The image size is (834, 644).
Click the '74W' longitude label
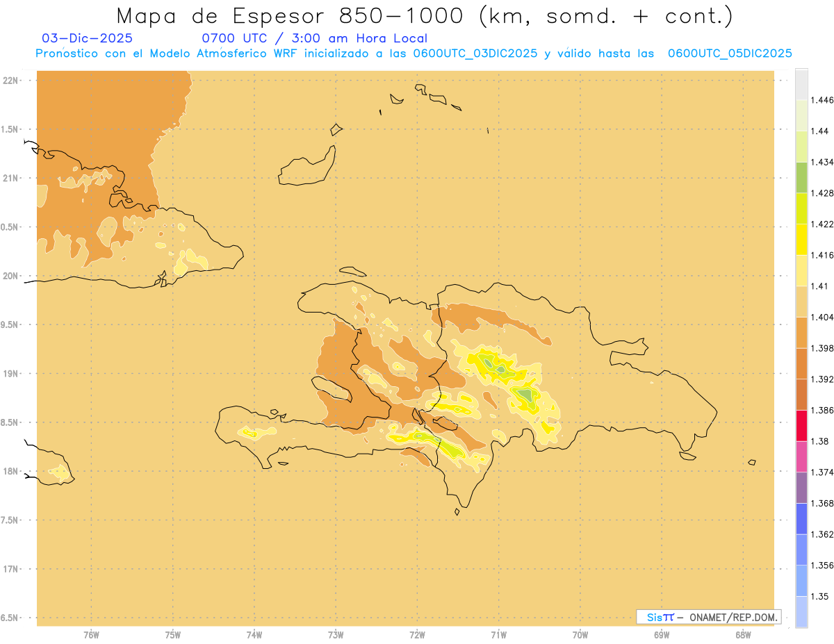point(254,634)
